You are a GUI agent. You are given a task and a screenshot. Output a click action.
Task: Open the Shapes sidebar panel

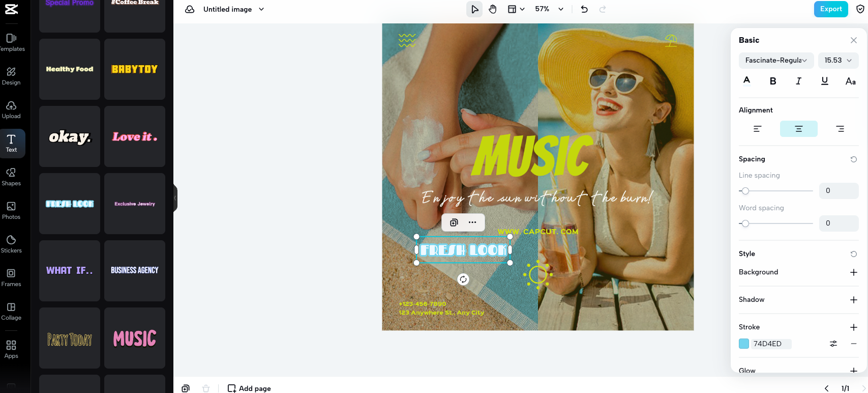click(11, 177)
